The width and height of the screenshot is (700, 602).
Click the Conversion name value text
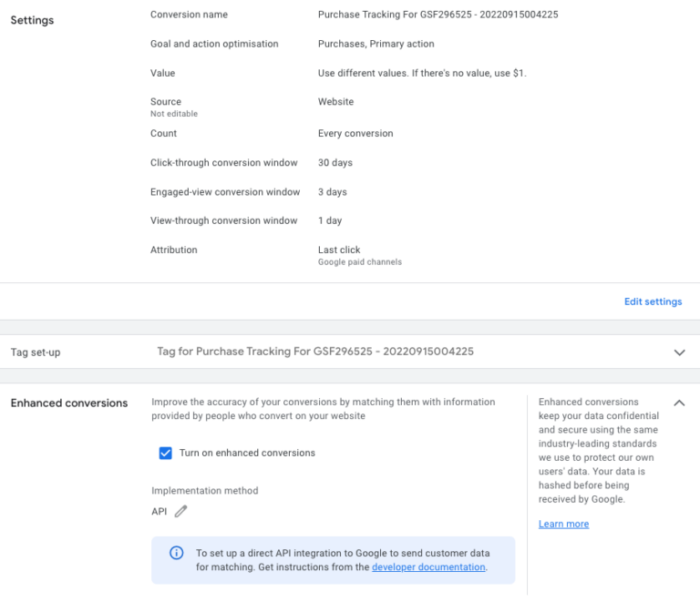click(x=437, y=15)
